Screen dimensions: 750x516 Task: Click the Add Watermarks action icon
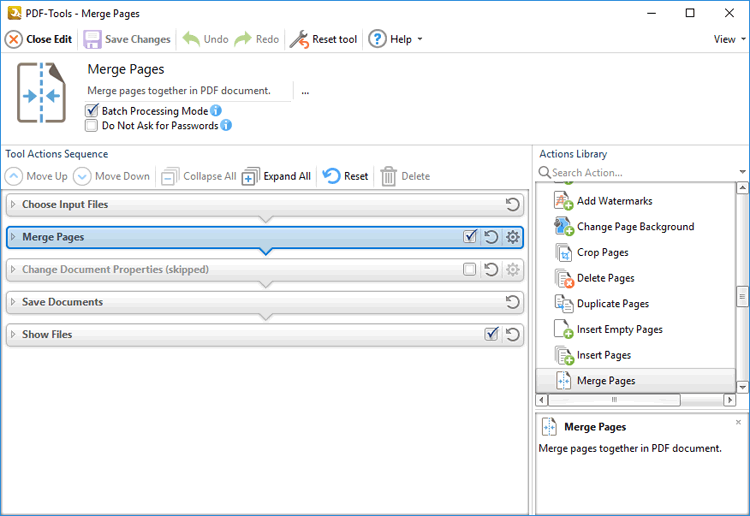pyautogui.click(x=563, y=201)
